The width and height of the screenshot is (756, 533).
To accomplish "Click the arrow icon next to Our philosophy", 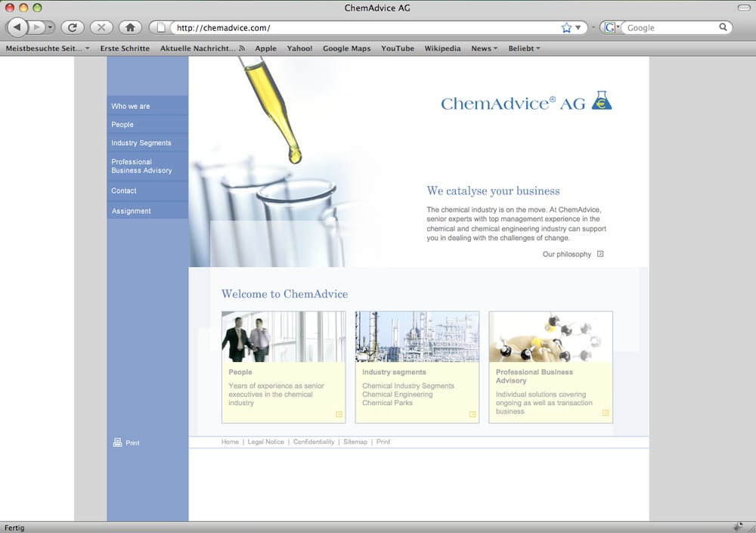I will 600,254.
